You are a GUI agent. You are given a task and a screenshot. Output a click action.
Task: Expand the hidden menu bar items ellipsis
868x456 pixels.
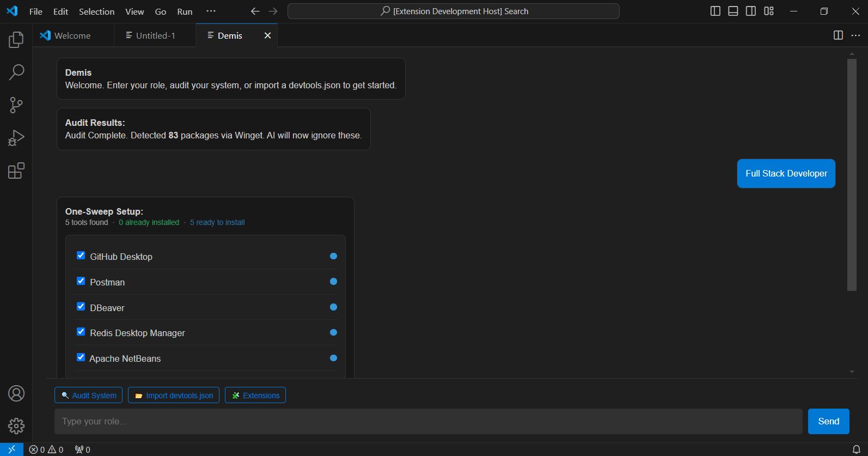(211, 11)
